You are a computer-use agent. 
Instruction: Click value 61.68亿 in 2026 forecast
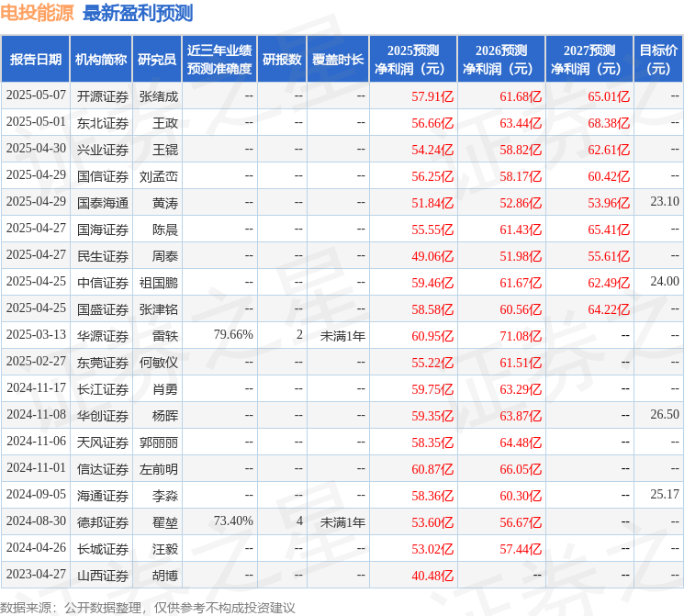point(521,96)
